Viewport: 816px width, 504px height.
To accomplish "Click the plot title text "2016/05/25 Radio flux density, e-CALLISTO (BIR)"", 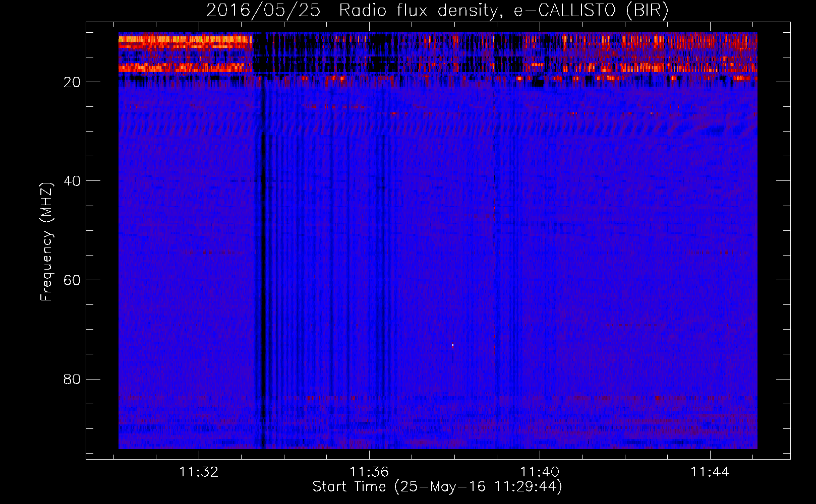I will pos(437,11).
